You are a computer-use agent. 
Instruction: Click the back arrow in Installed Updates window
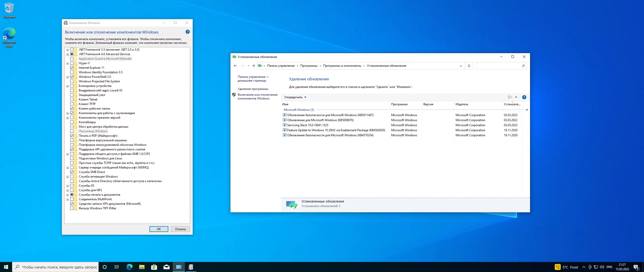[235, 66]
